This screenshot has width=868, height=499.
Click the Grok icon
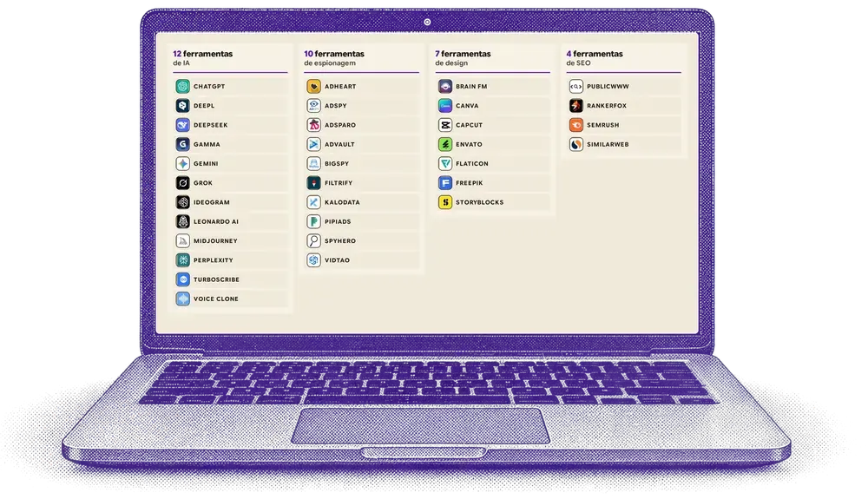tap(182, 183)
